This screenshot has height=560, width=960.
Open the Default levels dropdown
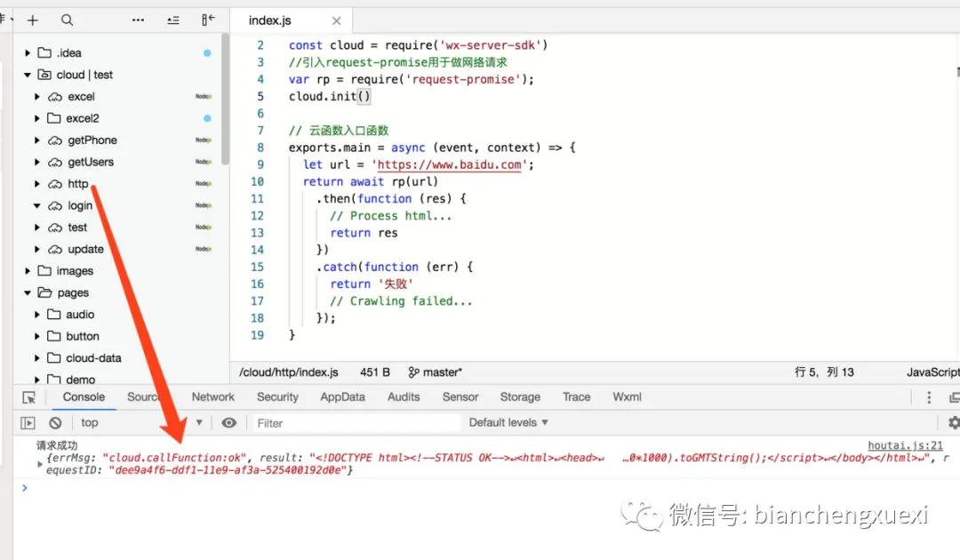point(508,422)
